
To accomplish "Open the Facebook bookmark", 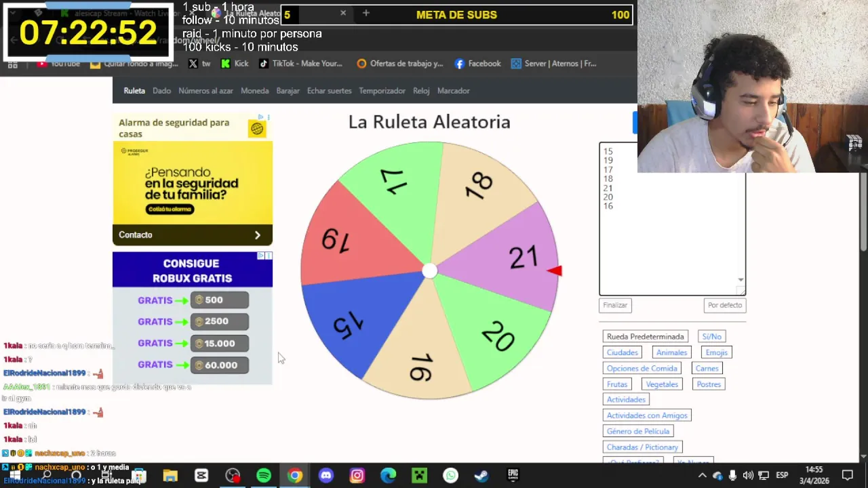I will click(x=477, y=64).
